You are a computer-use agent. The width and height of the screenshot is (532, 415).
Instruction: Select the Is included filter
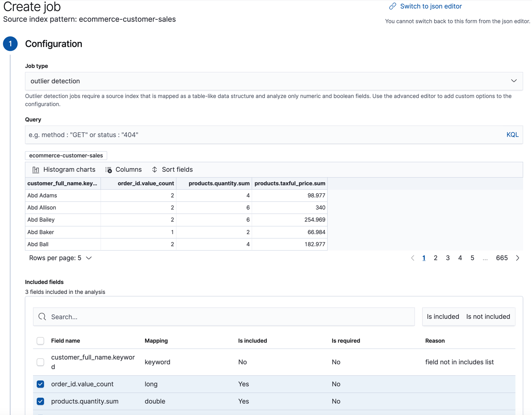[x=443, y=316]
